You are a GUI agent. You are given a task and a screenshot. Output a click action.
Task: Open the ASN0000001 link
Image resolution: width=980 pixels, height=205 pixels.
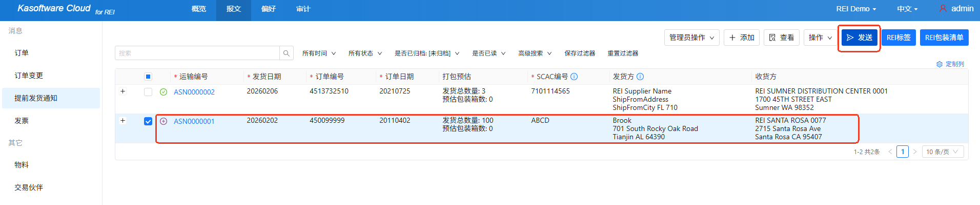click(194, 121)
